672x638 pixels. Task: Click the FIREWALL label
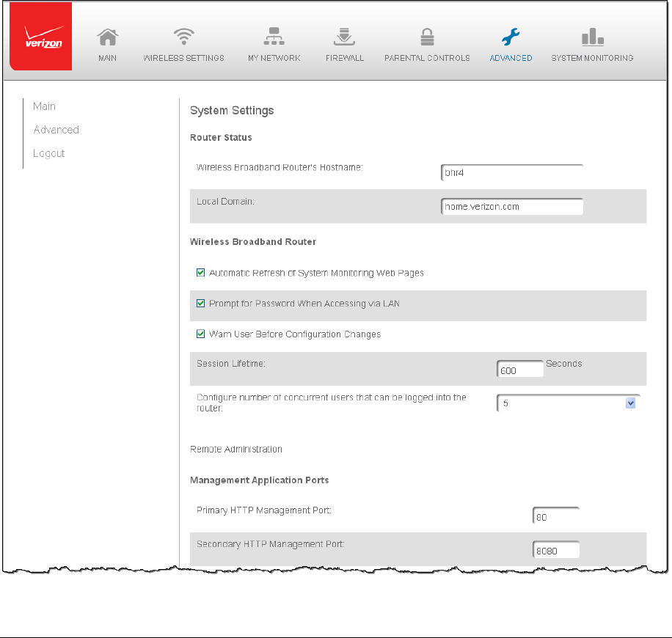pos(345,58)
